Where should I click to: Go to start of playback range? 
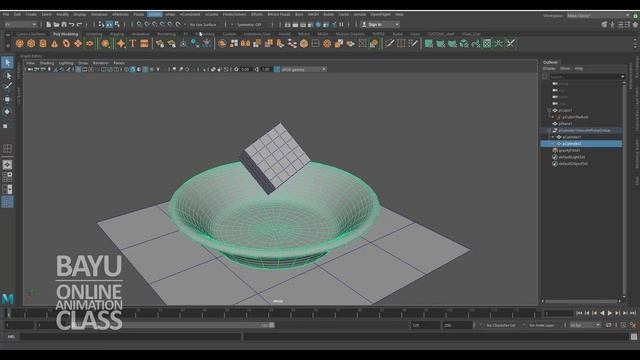tap(579, 313)
